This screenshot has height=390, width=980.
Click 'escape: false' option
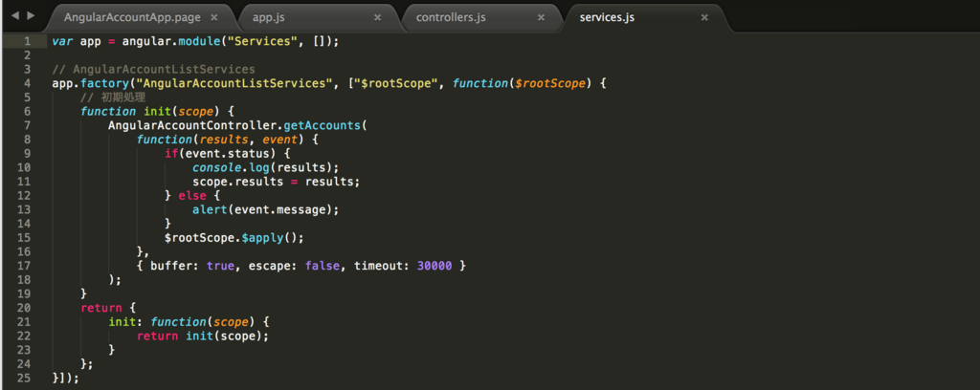point(294,265)
